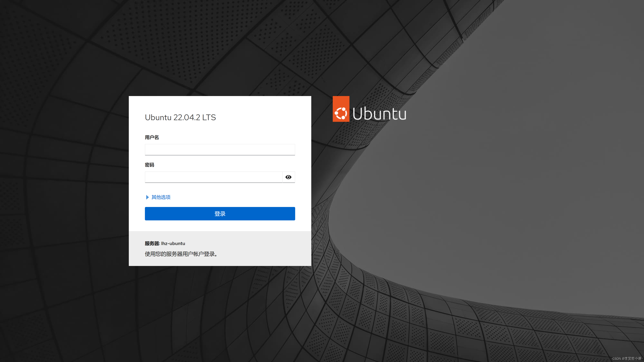The width and height of the screenshot is (644, 362).
Task: Click the 用户名 field label
Action: pos(152,137)
